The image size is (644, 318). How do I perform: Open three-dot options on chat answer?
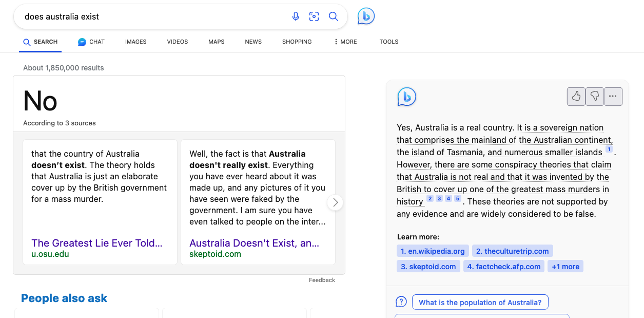click(x=613, y=96)
